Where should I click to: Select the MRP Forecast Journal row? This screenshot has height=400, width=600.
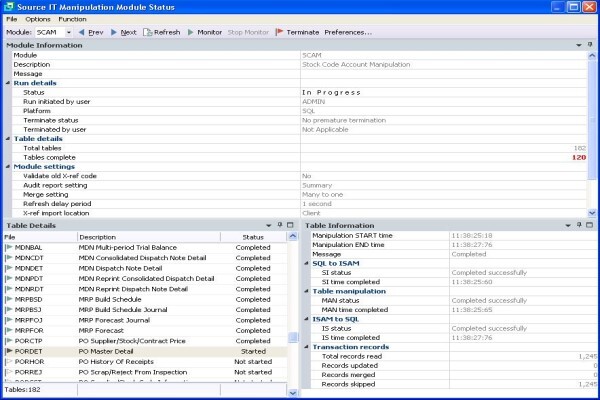click(145, 320)
